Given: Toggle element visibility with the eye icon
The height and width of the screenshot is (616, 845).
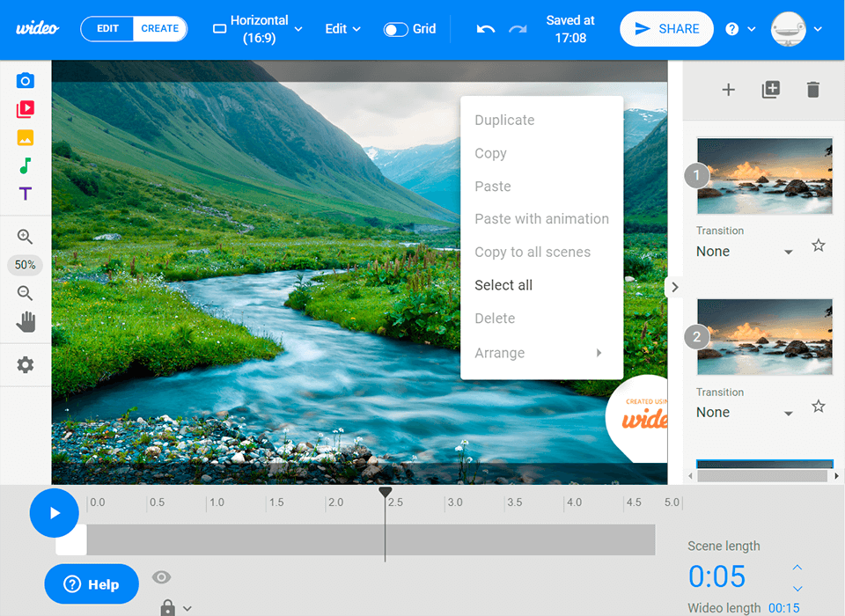Looking at the screenshot, I should pos(161,576).
